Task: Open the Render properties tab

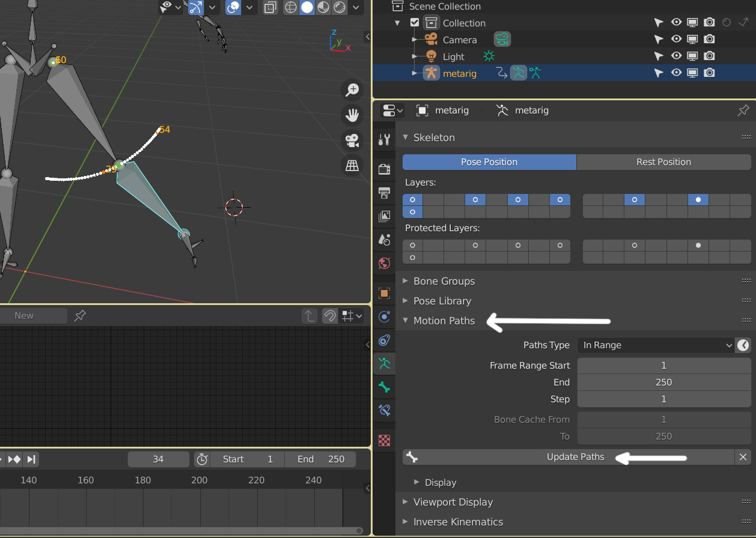Action: pyautogui.click(x=385, y=169)
